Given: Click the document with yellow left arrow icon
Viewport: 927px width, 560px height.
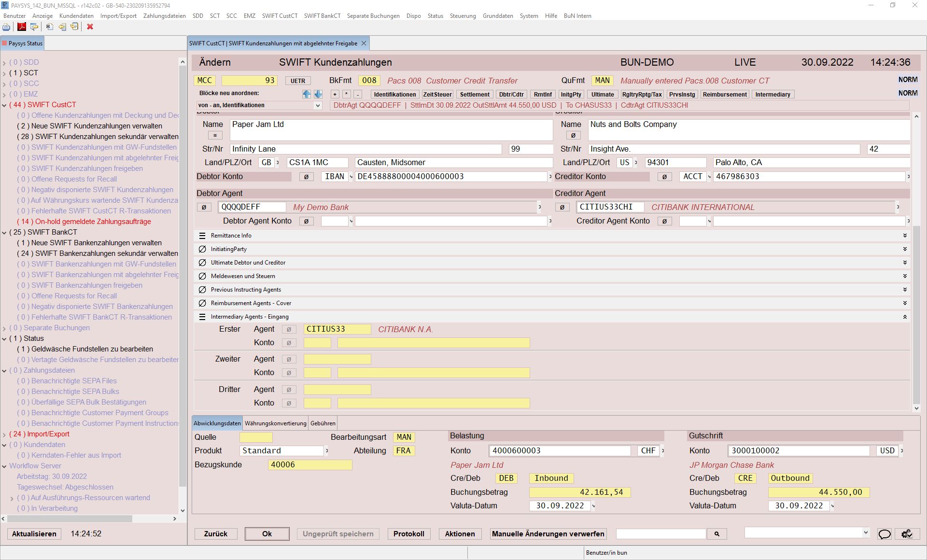Looking at the screenshot, I should tap(62, 27).
